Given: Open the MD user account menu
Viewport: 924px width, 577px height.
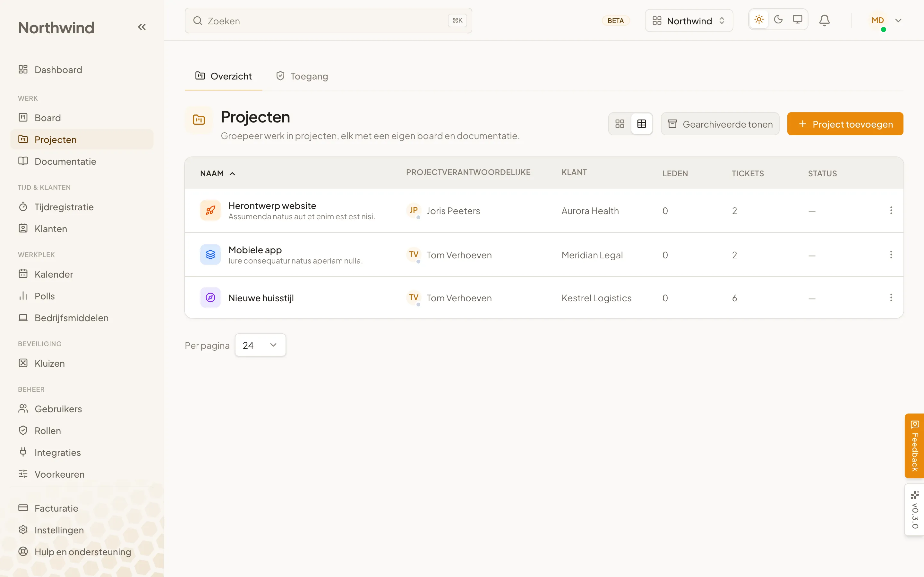Looking at the screenshot, I should [886, 21].
